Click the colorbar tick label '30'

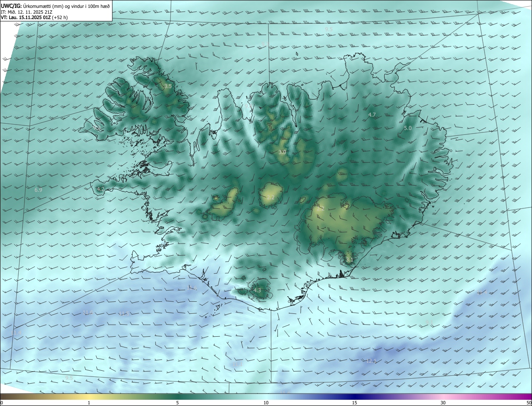443,403
